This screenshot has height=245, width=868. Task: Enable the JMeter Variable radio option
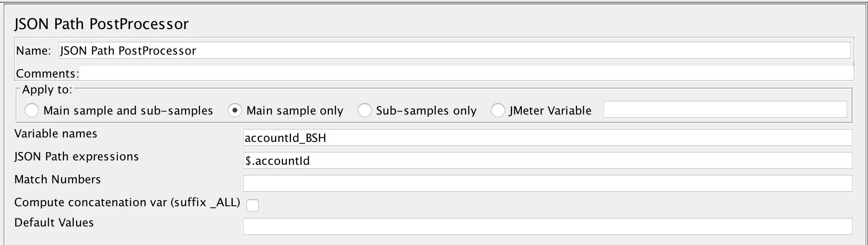[x=498, y=110]
